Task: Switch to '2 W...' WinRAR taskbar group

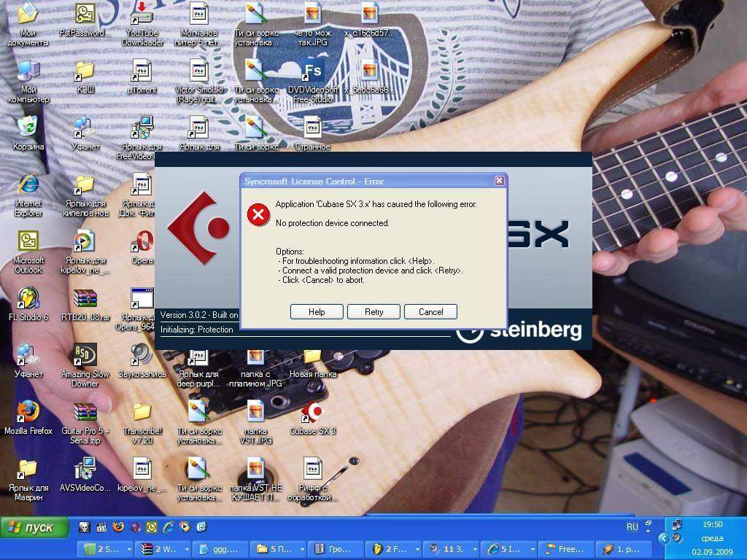Action: click(163, 549)
